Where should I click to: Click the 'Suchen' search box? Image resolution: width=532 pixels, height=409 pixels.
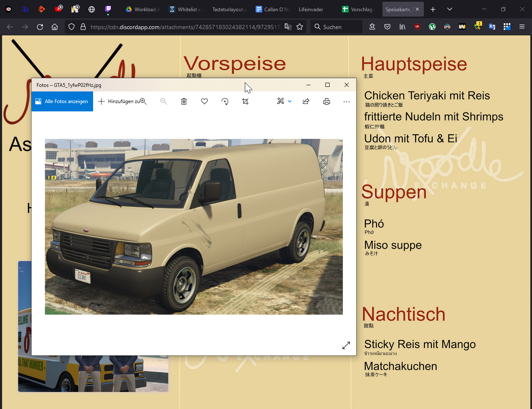click(337, 27)
